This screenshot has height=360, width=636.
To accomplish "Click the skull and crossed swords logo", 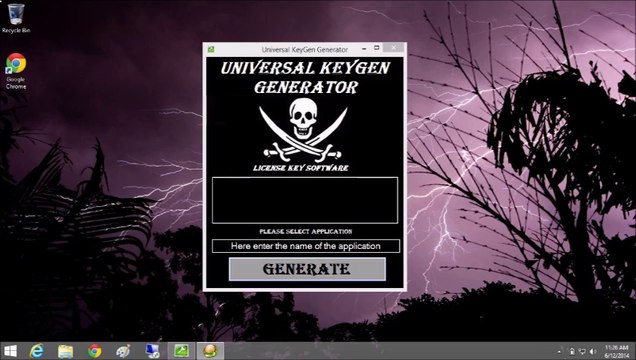I will 303,130.
